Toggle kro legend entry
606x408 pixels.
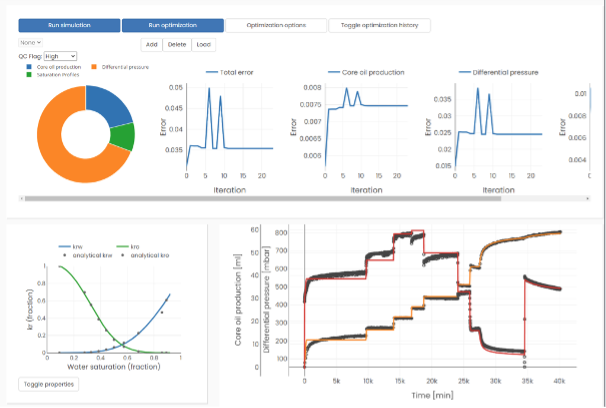128,246
